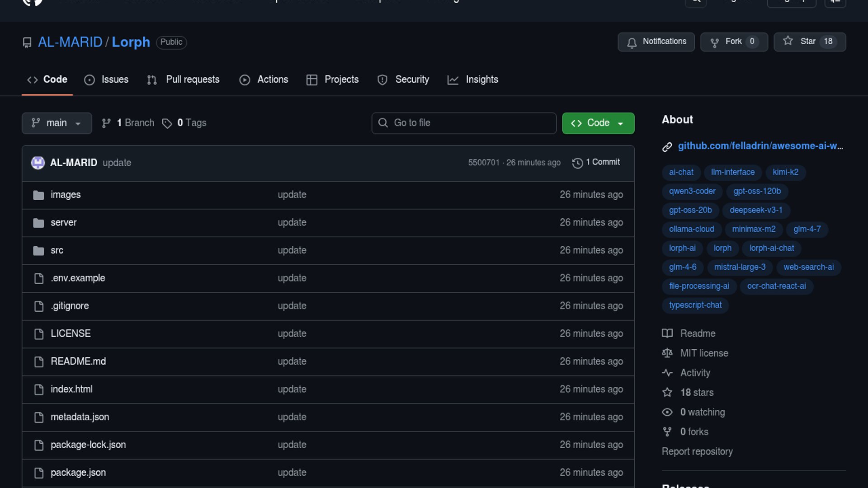
Task: Select the llm-interface topic tag
Action: [733, 173]
